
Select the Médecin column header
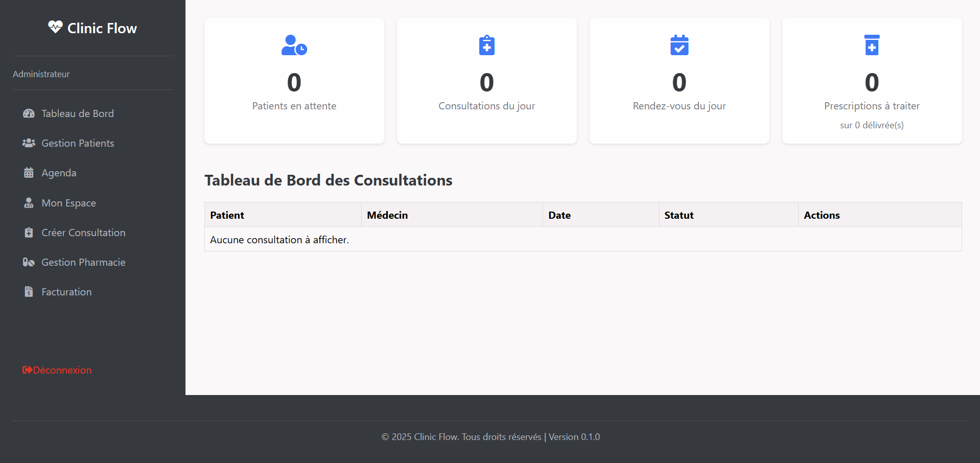pyautogui.click(x=387, y=215)
